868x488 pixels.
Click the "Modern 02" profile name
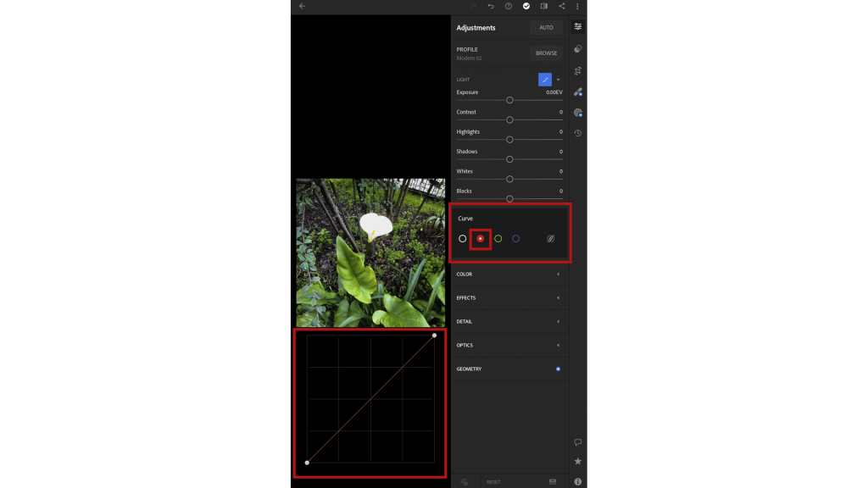click(469, 58)
